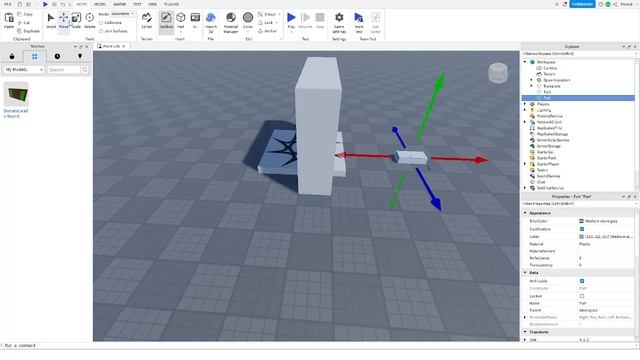Select Camera in the Explorer

click(x=550, y=68)
